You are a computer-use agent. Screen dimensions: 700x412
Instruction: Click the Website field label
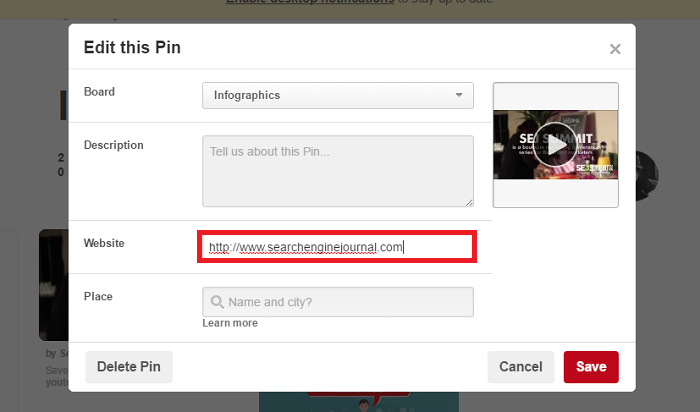[104, 243]
